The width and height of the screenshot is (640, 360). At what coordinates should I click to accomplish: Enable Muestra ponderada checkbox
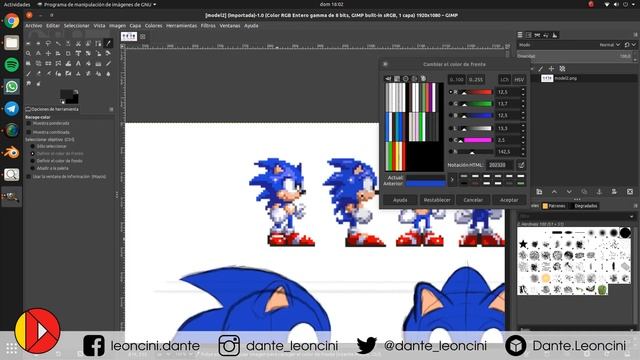point(29,123)
